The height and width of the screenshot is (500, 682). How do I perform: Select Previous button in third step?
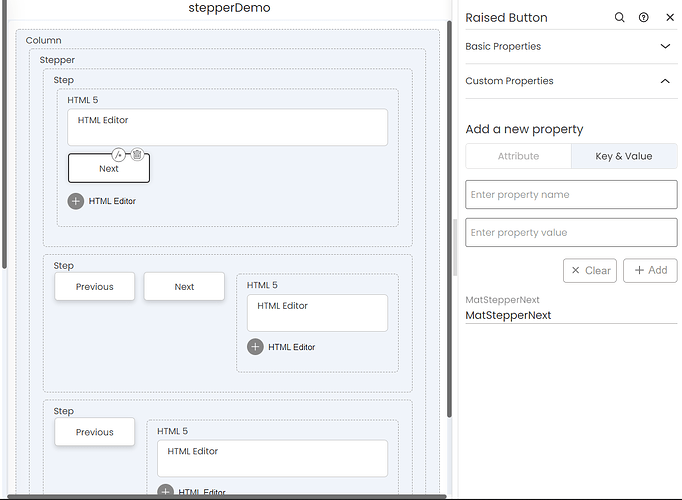94,432
